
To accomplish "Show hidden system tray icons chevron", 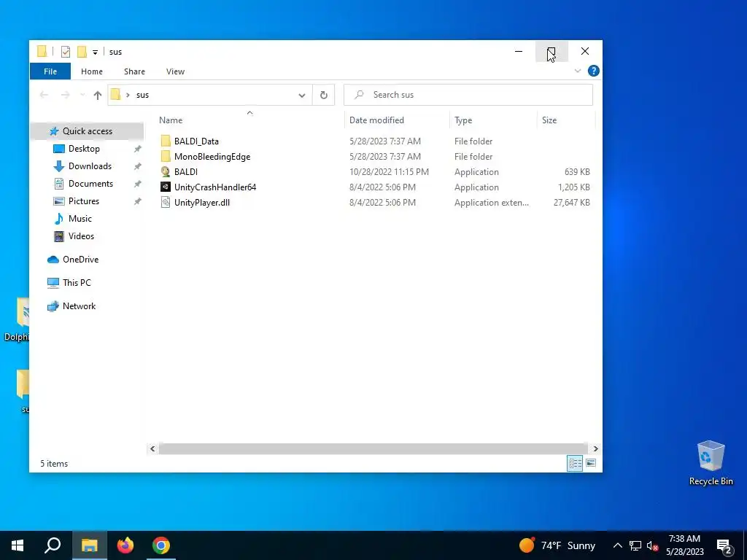I will 617,545.
